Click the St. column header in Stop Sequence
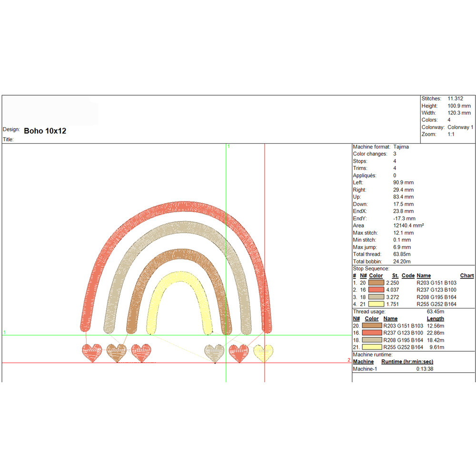476x476 pixels. [x=395, y=276]
